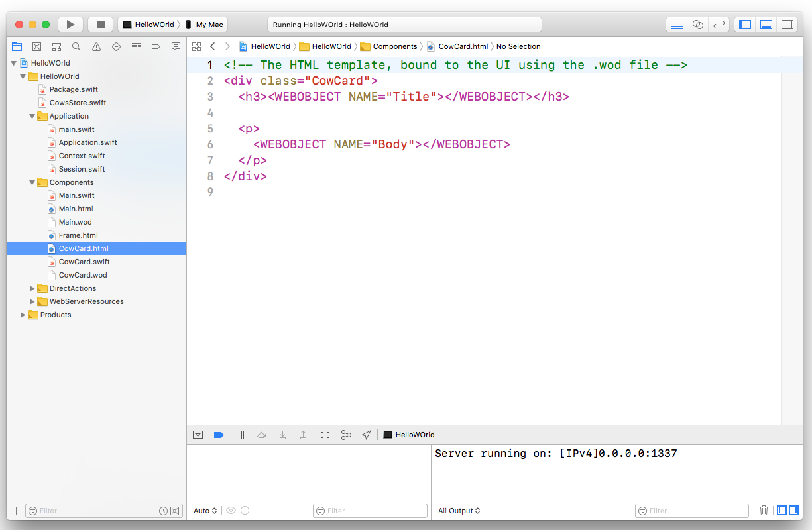
Task: Collapse the HelloWOrld project root
Action: point(13,63)
